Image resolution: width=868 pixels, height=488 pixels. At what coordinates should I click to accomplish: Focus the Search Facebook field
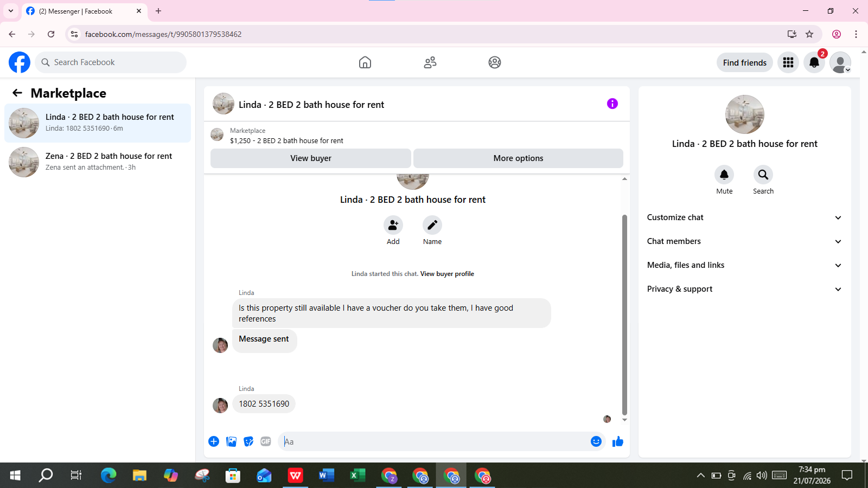tap(111, 62)
